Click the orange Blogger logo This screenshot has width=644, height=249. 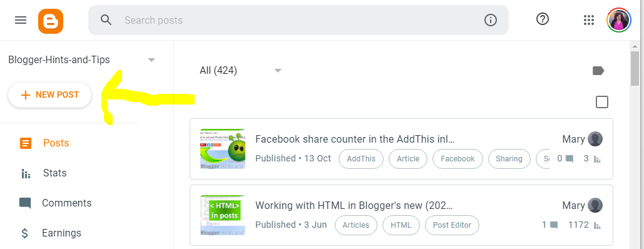point(51,21)
